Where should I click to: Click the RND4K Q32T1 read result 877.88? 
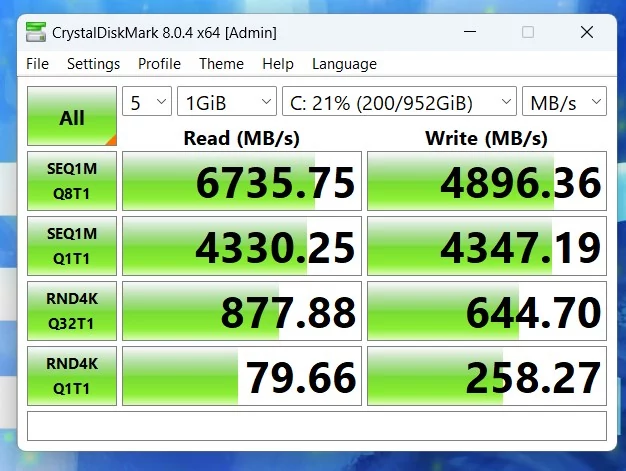(x=242, y=311)
